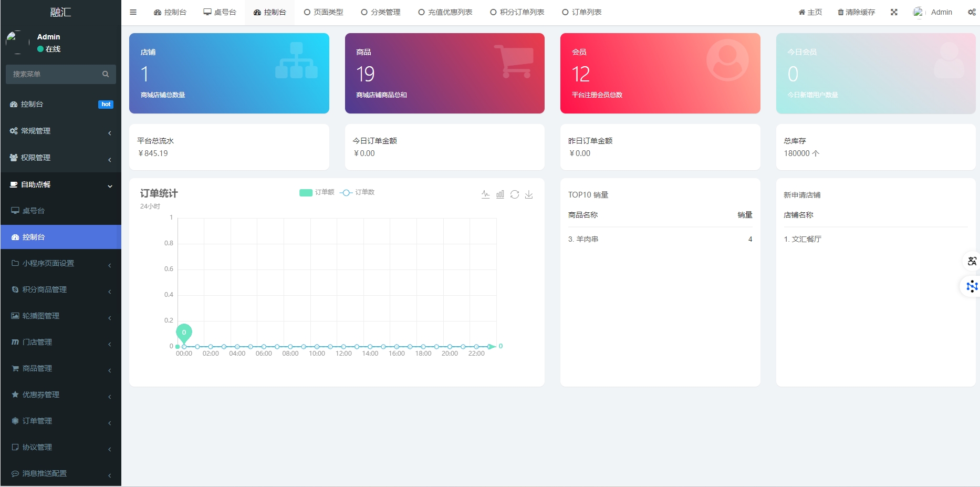Expand 订单管理 submenu
This screenshot has height=487, width=980.
[x=61, y=421]
